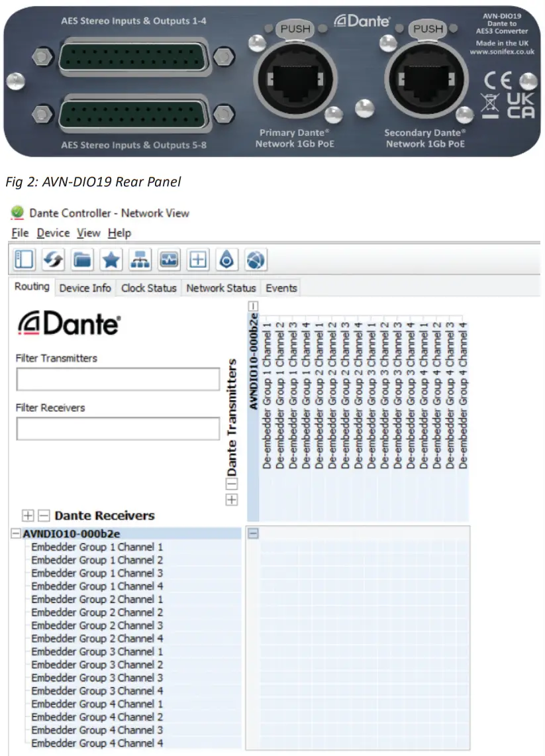
Task: Select Embedder Group 2 Channel 3 receiver
Action: (97, 625)
